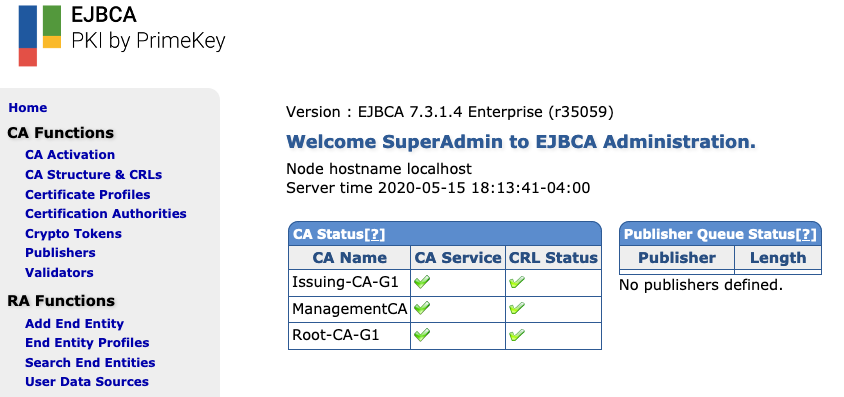Open CA Status help question mark
Viewport: 844px width, 397px height.
375,234
